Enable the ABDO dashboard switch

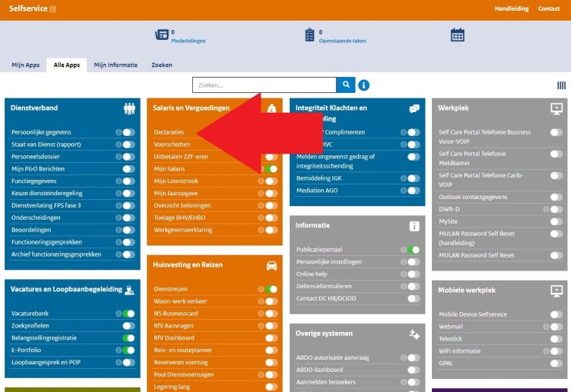(x=413, y=370)
